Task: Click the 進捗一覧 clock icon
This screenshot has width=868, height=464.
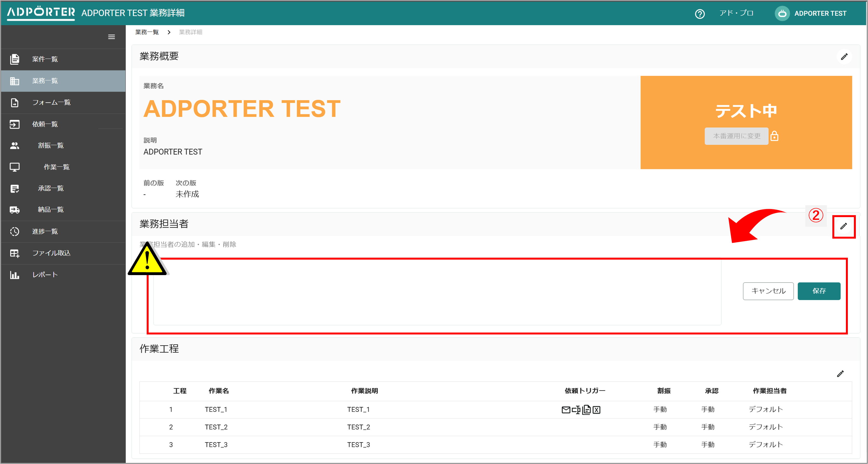Action: tap(14, 231)
